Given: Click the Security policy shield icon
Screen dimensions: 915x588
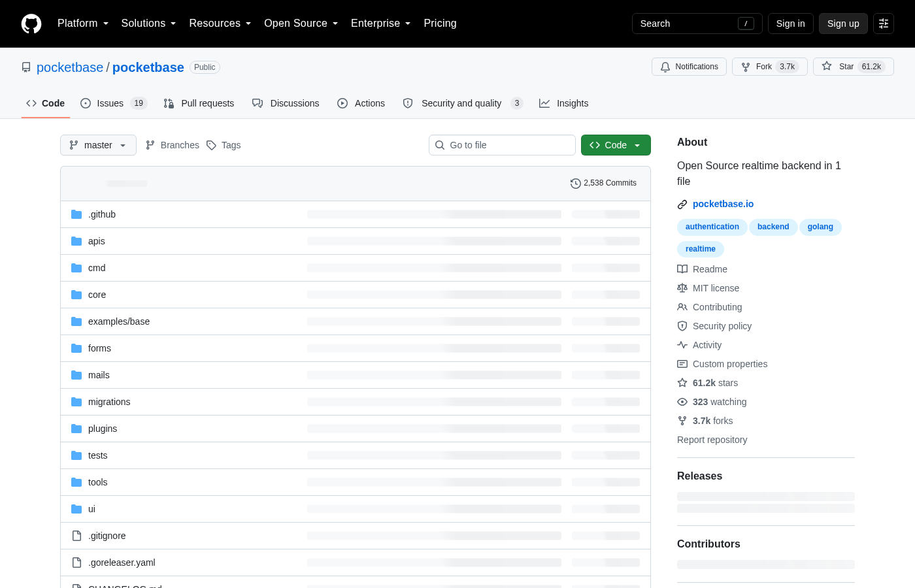Looking at the screenshot, I should tap(682, 326).
